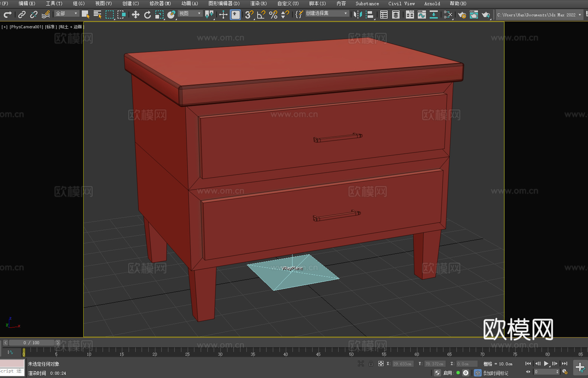Viewport: 588px width, 378px height.
Task: Toggle Absolute/Offset transform mode icon
Action: 381,364
